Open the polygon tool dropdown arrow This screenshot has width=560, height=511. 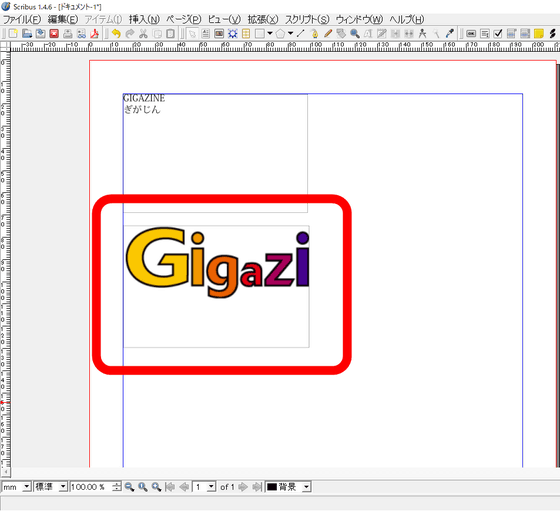click(290, 34)
